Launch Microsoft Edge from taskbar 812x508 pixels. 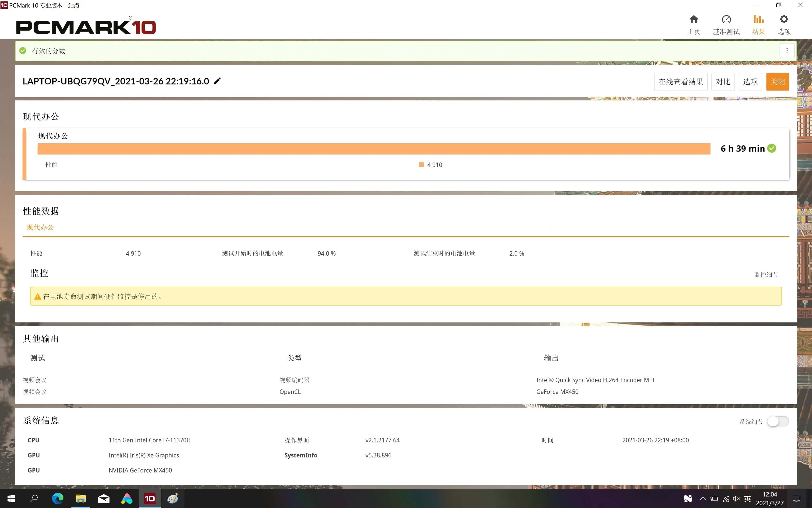pos(58,499)
